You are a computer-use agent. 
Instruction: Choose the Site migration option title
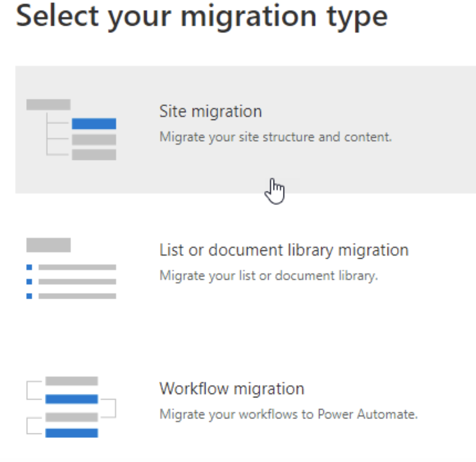tap(210, 112)
